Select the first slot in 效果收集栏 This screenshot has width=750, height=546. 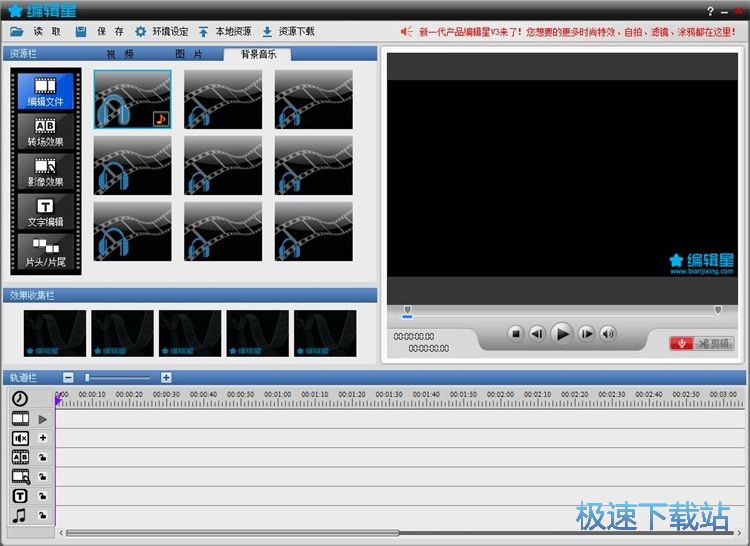tap(55, 333)
